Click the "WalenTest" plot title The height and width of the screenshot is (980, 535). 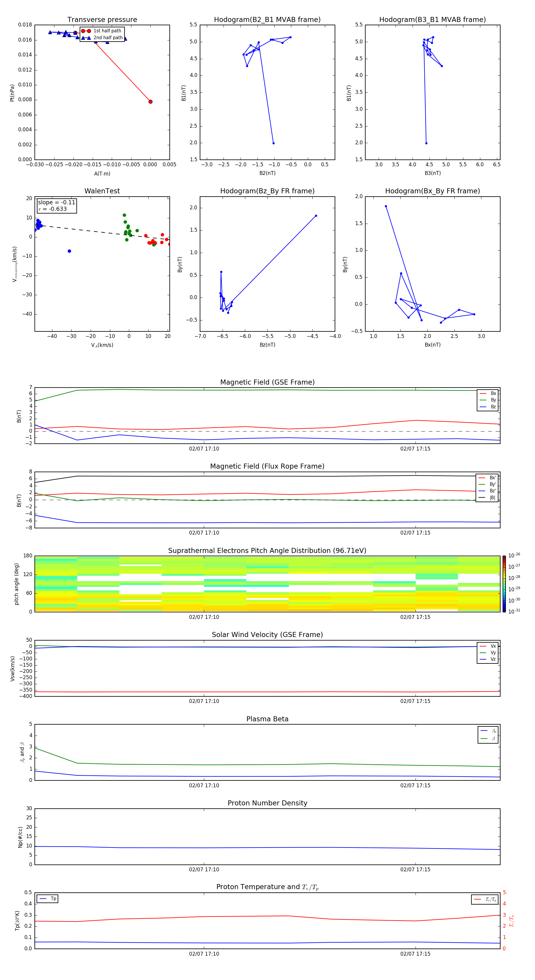pos(102,191)
